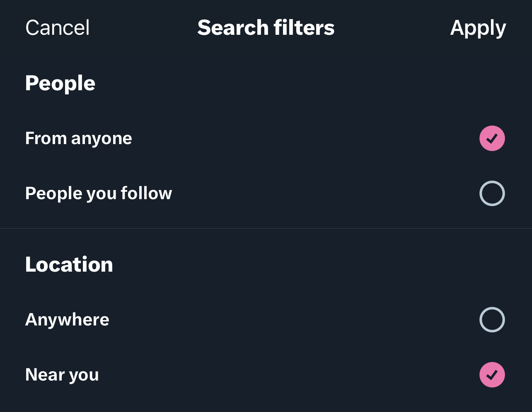Click the People section heading
This screenshot has width=532, height=412.
pyautogui.click(x=60, y=84)
